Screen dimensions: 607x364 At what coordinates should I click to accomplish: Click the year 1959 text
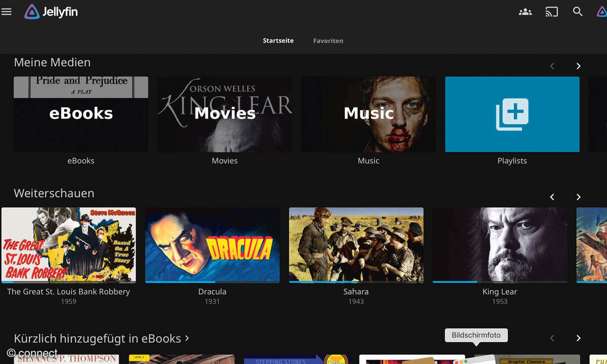click(68, 301)
